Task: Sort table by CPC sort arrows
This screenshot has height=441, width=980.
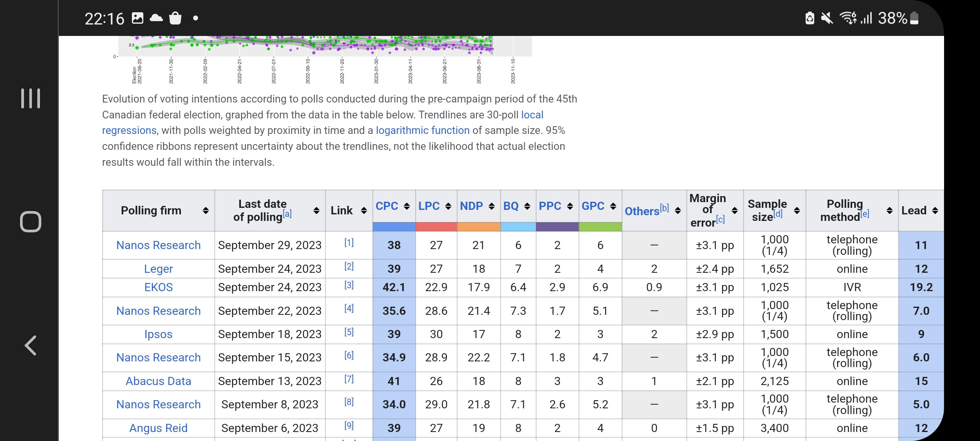Action: pyautogui.click(x=407, y=206)
